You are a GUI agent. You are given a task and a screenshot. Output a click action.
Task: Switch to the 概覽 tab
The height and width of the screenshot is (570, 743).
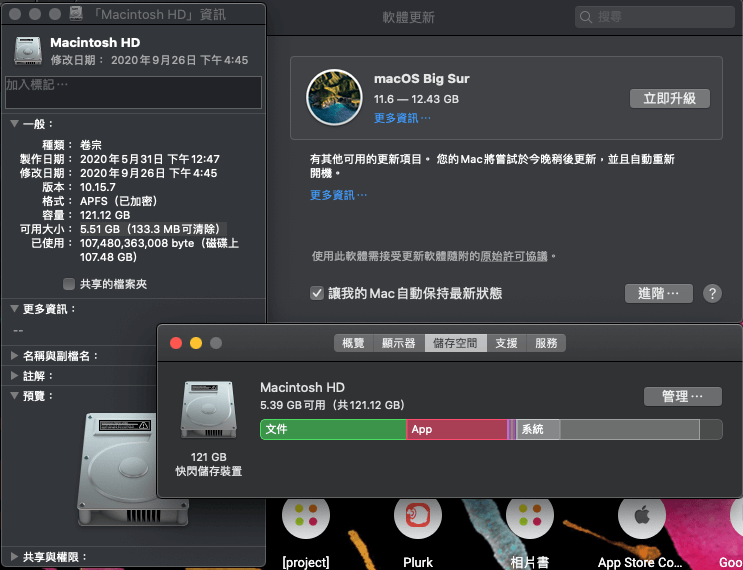point(354,343)
